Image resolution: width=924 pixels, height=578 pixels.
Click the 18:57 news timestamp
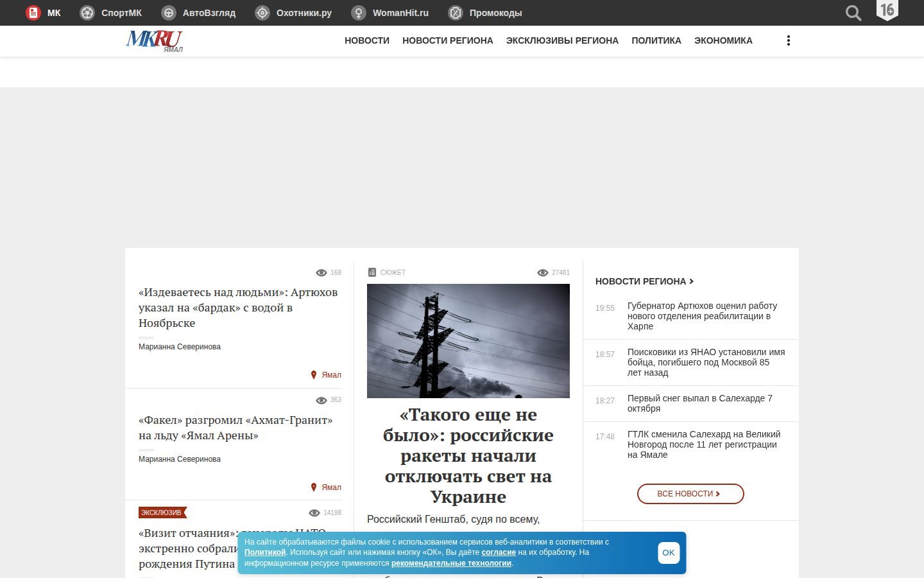605,355
